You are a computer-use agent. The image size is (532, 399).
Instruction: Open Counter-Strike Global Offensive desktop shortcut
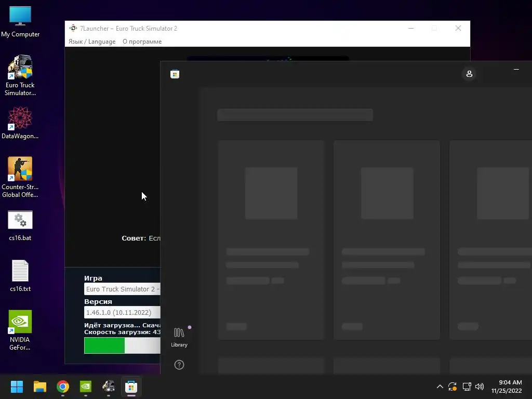20,177
